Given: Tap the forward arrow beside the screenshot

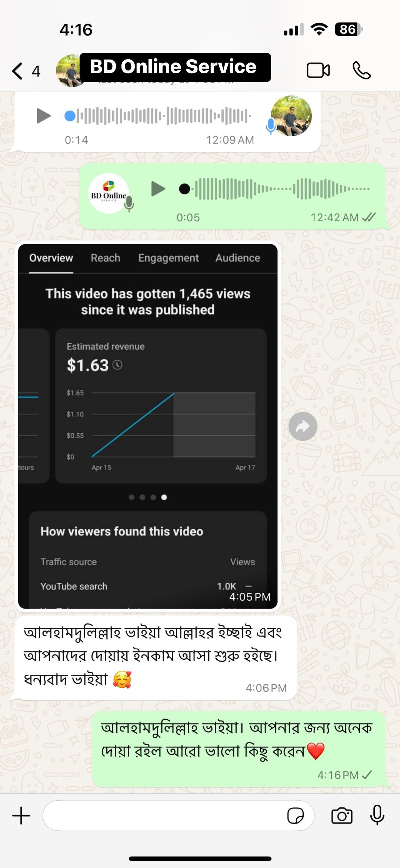Looking at the screenshot, I should click(303, 426).
